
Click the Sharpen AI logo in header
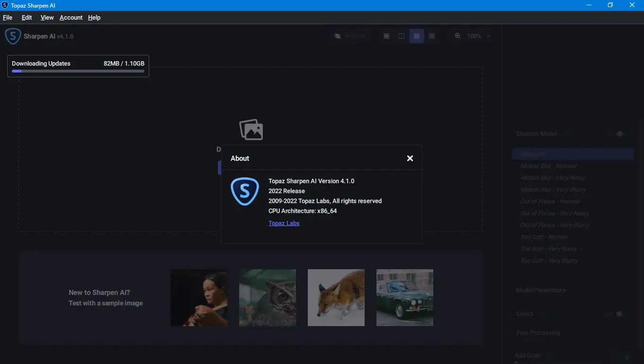coord(13,36)
